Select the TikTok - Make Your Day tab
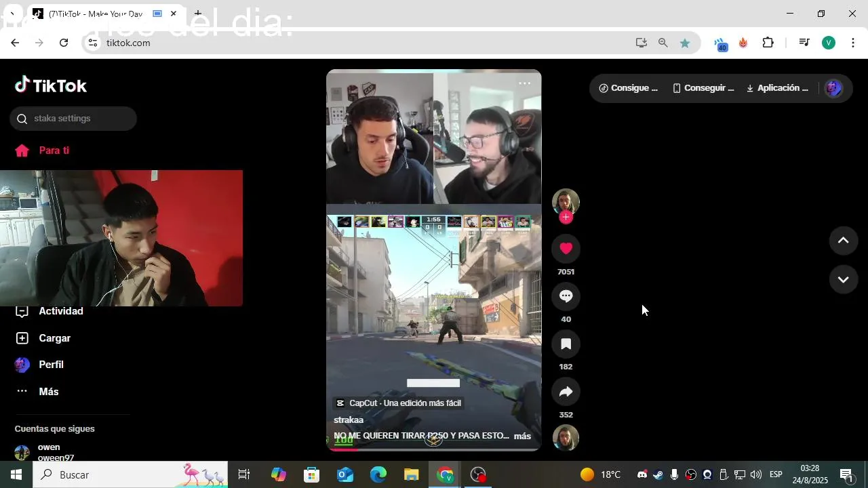868x488 pixels. coord(105,14)
